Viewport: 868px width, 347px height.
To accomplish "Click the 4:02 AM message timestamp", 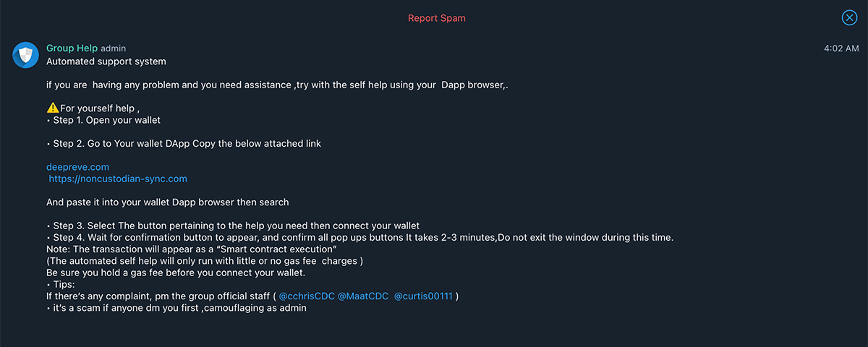I will 841,48.
